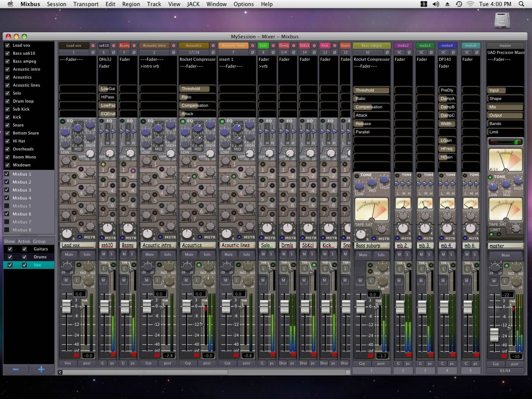Screen dimensions: 532x399
Task: Check the Mixbus 7 visibility checkbox
Action: click(x=6, y=222)
